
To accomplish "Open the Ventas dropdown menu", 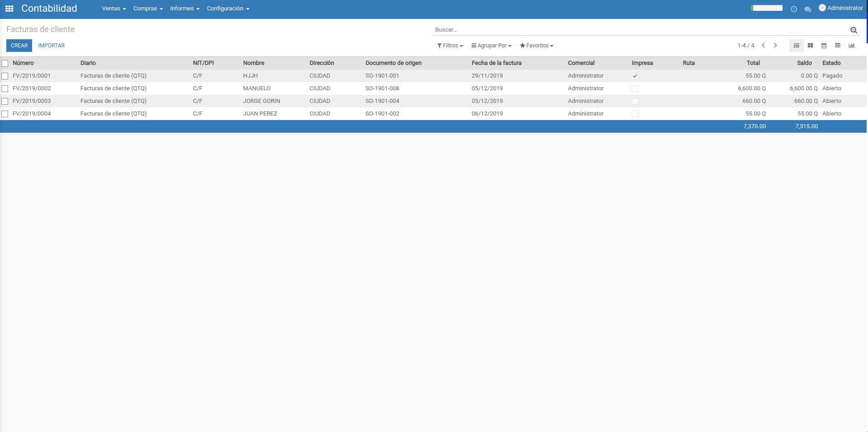I will tap(114, 9).
